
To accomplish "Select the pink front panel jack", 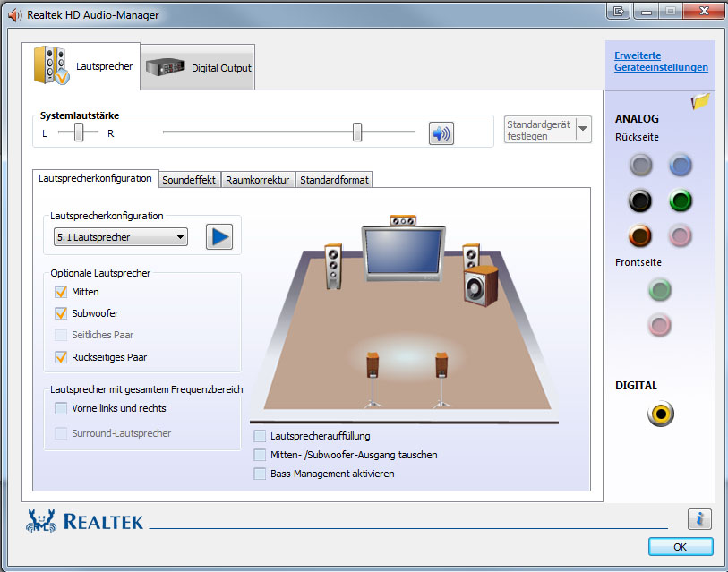I will [659, 325].
